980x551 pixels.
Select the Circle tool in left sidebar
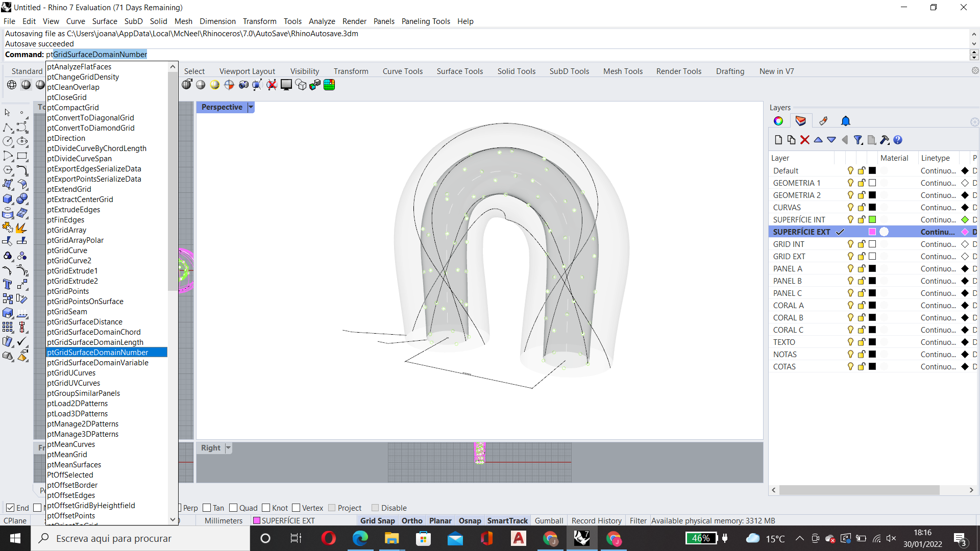coord(8,141)
